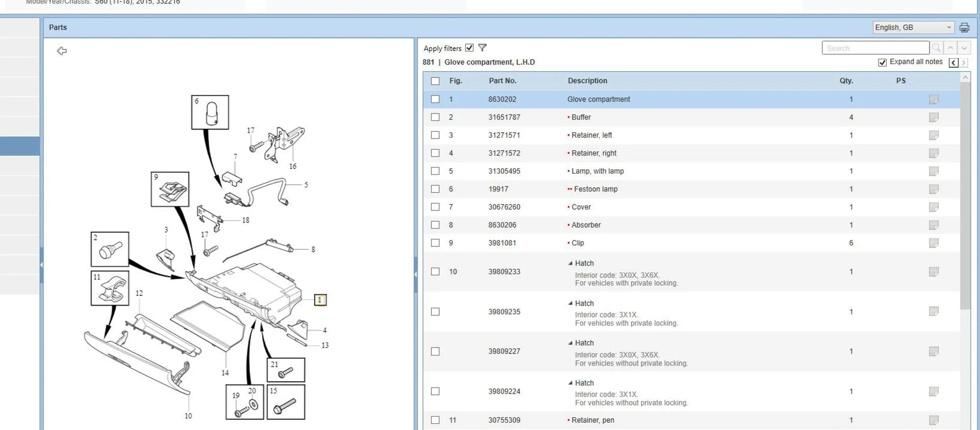Click the search magnifier icon
The height and width of the screenshot is (430, 980).
936,48
